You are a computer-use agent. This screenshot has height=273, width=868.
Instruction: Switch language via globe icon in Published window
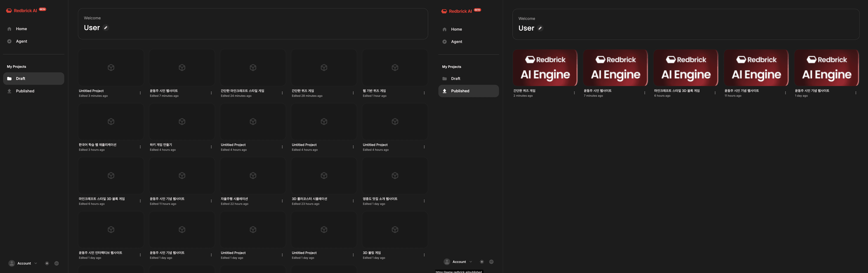[x=491, y=262]
